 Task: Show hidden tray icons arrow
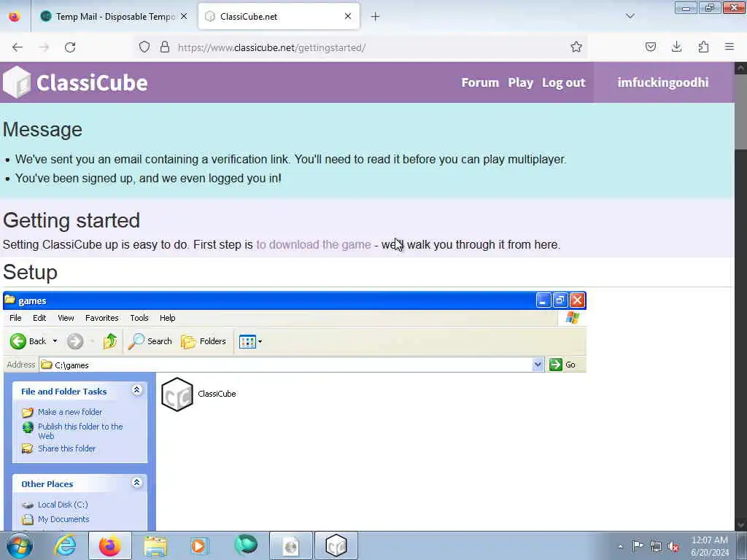coord(620,546)
